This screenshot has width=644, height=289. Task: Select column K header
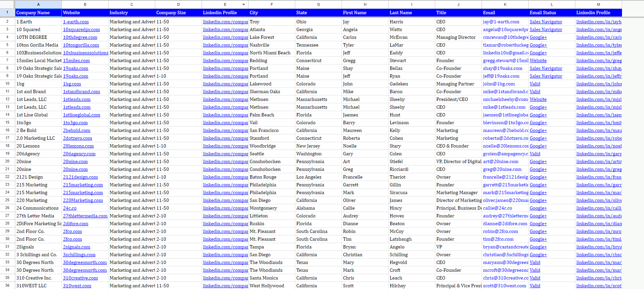pyautogui.click(x=505, y=4)
